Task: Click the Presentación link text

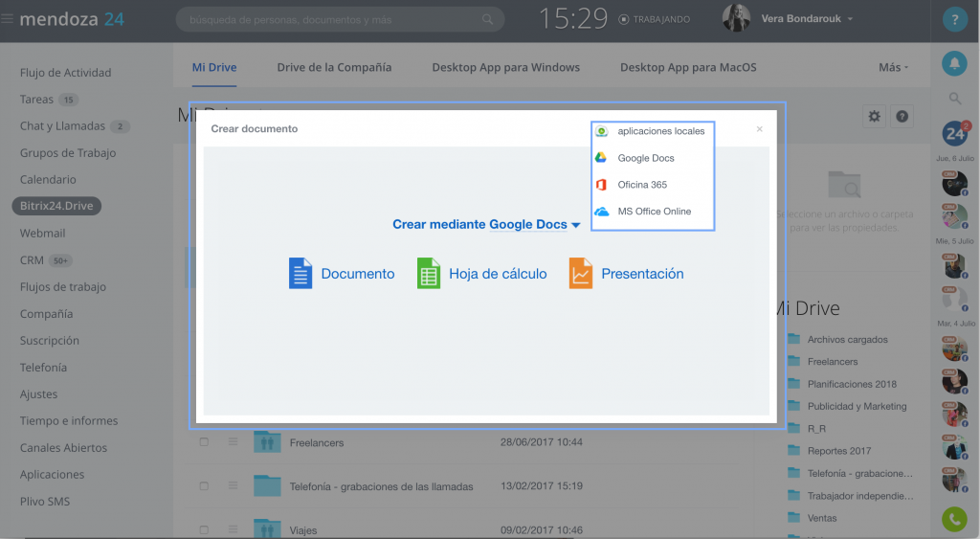Action: coord(642,274)
